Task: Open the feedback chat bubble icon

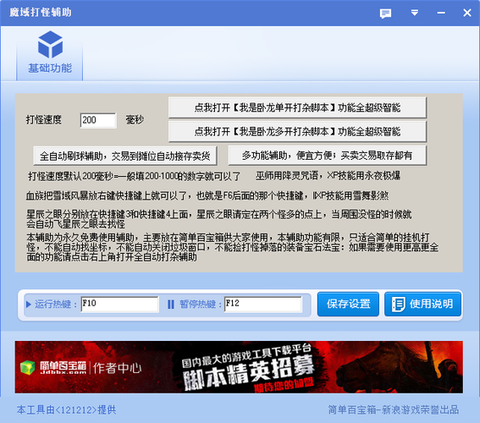Action: tap(385, 13)
